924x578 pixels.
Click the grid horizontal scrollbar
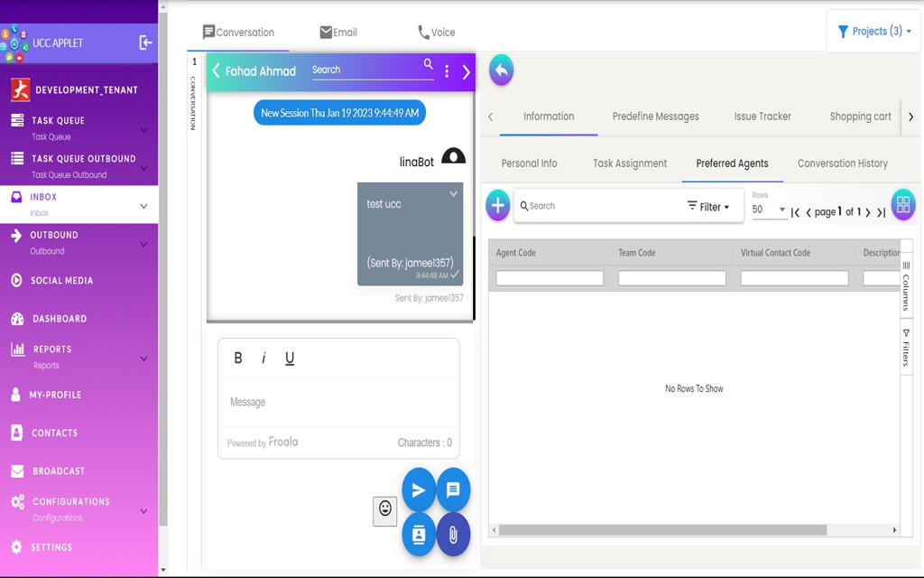click(662, 530)
